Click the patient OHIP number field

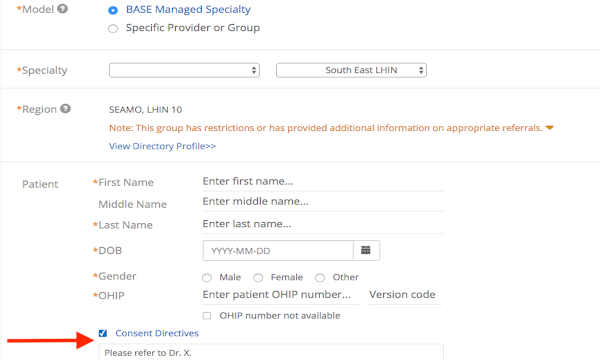pos(280,295)
